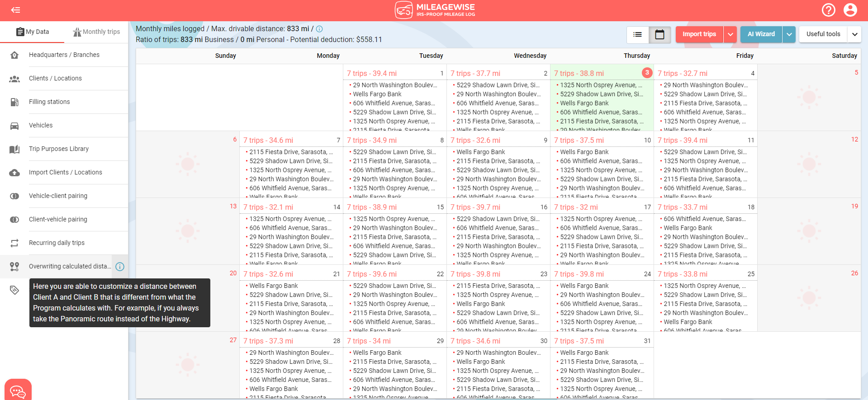
Task: Open day 7 summary '7 trips - 34.6 mi'
Action: click(268, 141)
